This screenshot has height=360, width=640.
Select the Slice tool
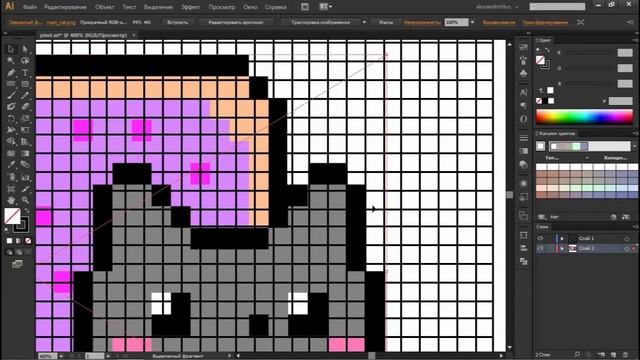pyautogui.click(x=25, y=189)
